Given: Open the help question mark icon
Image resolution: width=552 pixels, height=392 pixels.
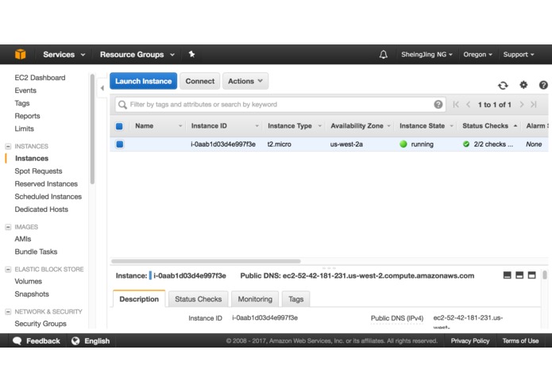Looking at the screenshot, I should [543, 85].
